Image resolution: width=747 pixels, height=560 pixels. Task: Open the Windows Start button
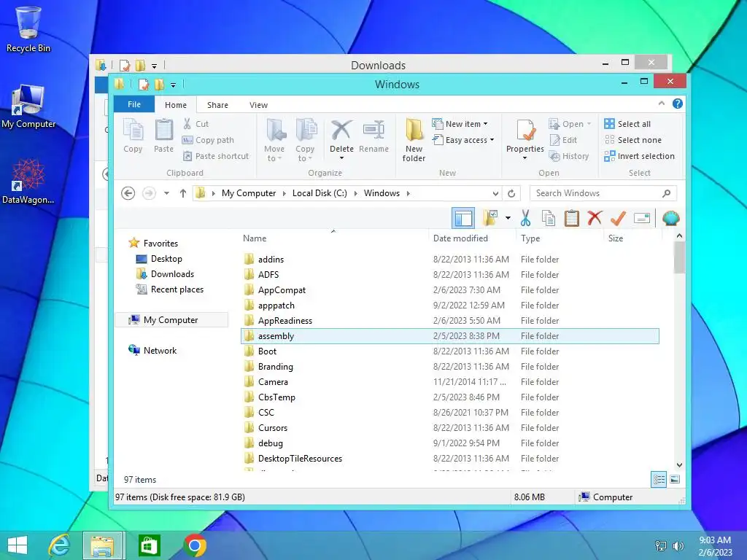tap(18, 545)
